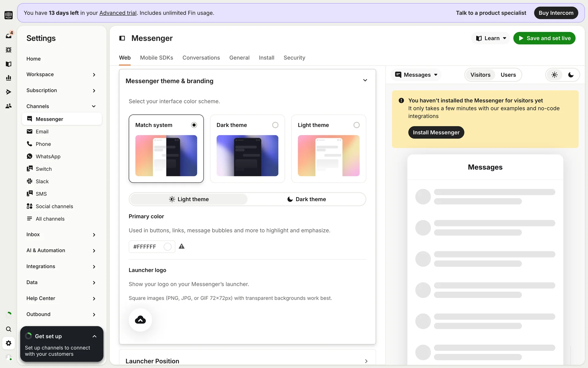
Task: Switch to the Conversations tab
Action: (x=201, y=58)
